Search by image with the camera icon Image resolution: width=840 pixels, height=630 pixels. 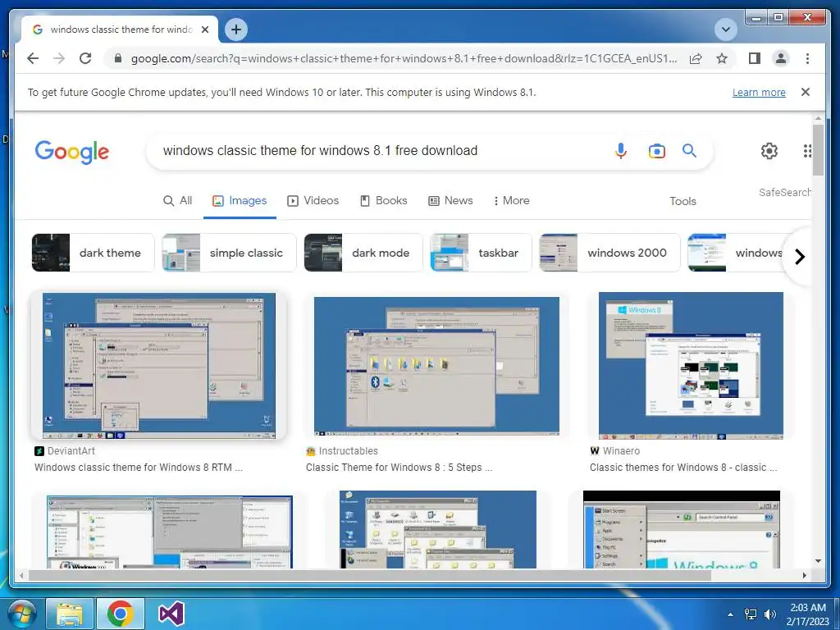(x=657, y=151)
